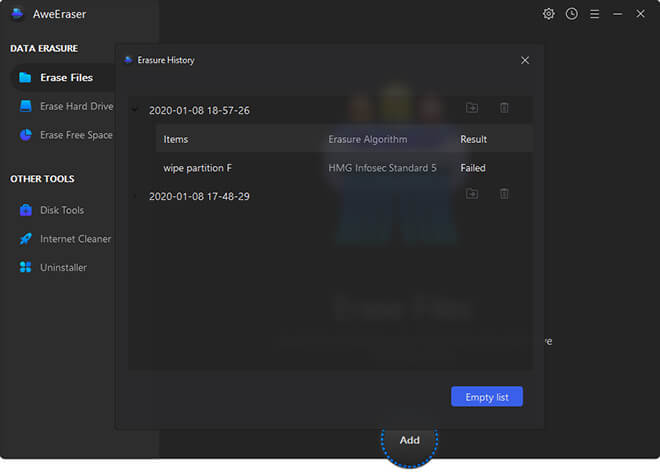Click the DATA ERASURE section heading
660x473 pixels.
(x=44, y=48)
